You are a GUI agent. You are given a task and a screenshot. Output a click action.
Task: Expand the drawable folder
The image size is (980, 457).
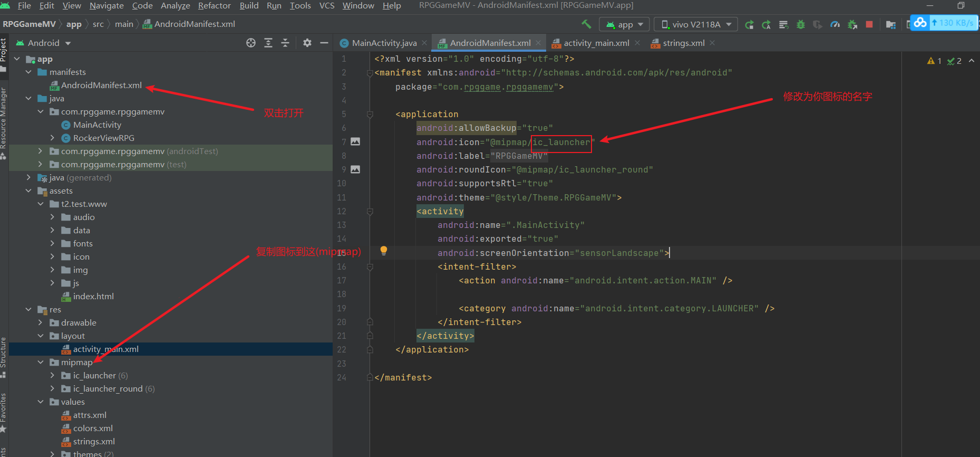[x=41, y=322]
